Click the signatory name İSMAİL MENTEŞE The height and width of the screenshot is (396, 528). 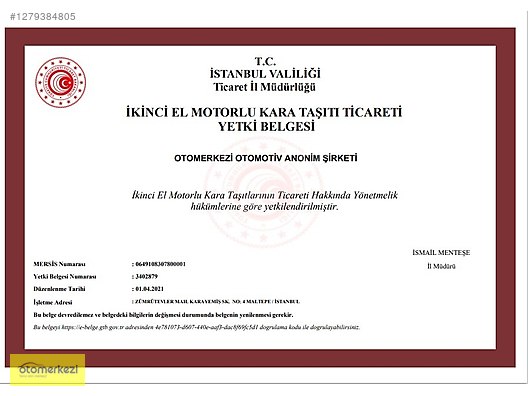(x=441, y=253)
